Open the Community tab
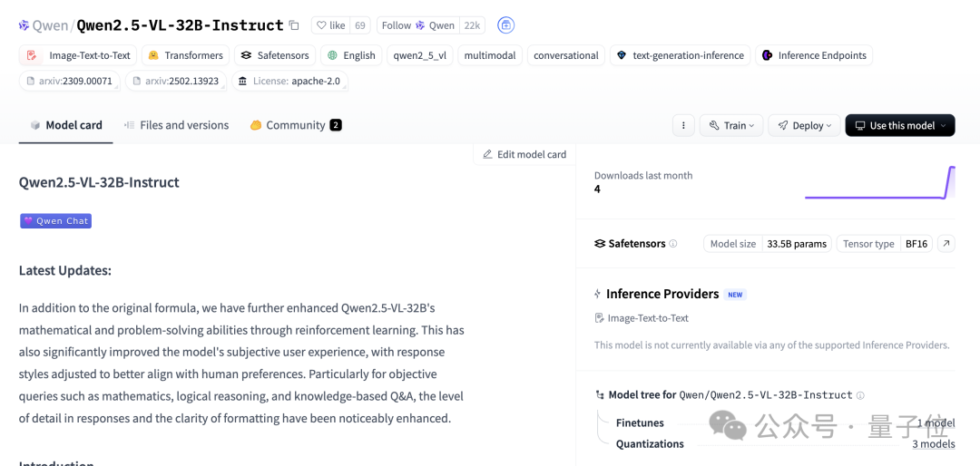Image resolution: width=980 pixels, height=466 pixels. (x=295, y=125)
